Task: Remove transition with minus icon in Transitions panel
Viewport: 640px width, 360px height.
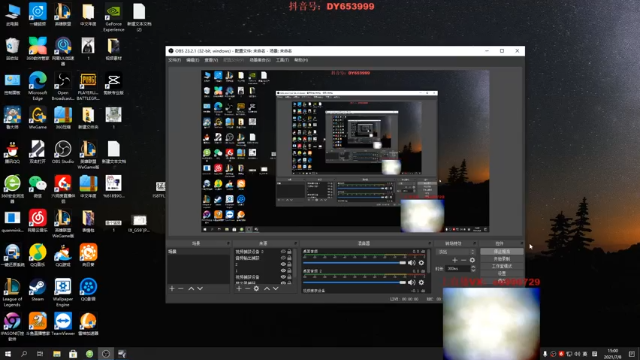Action: pyautogui.click(x=463, y=260)
